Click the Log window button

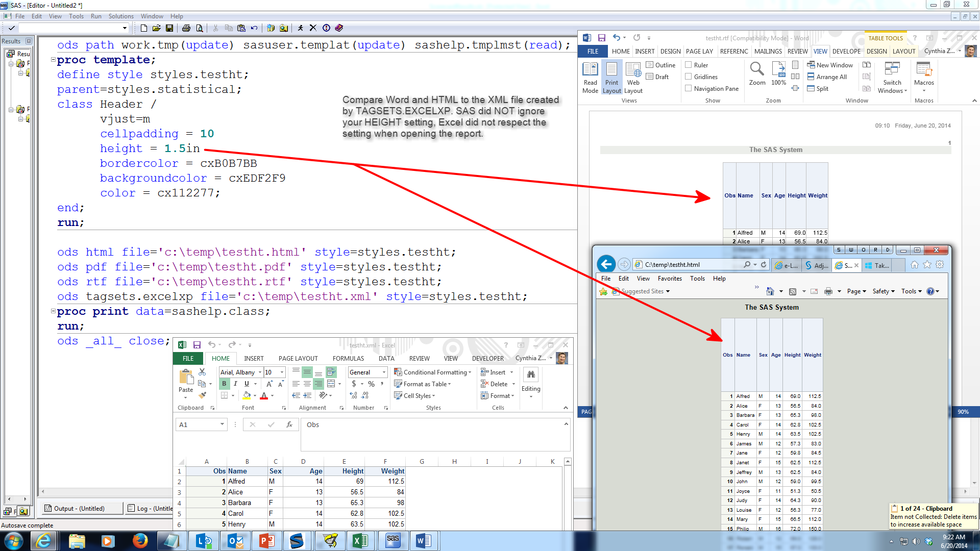[151, 508]
